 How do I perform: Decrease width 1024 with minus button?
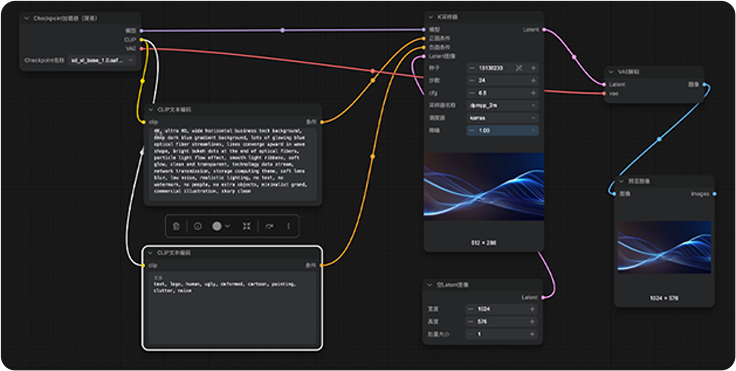[471, 309]
